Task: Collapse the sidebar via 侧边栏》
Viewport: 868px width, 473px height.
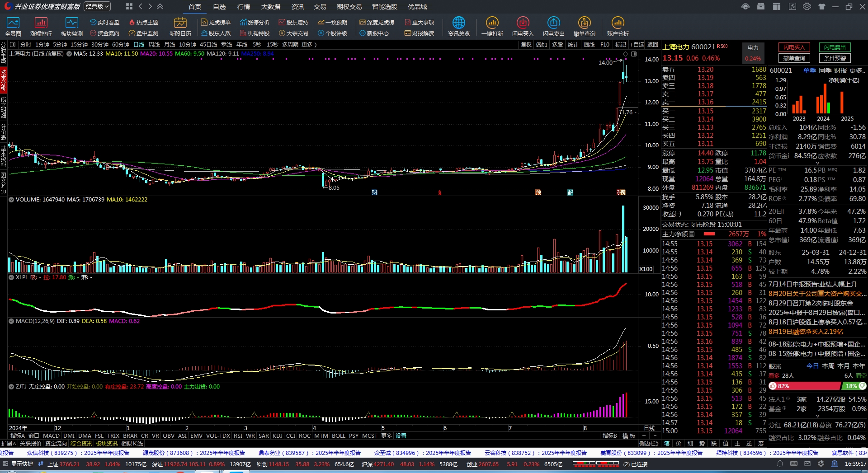Action: click(649, 444)
